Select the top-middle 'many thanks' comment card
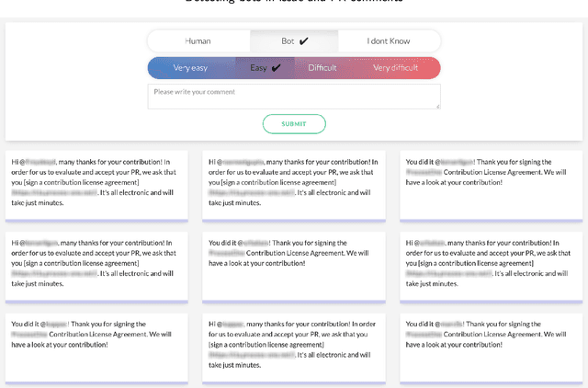 (x=294, y=186)
